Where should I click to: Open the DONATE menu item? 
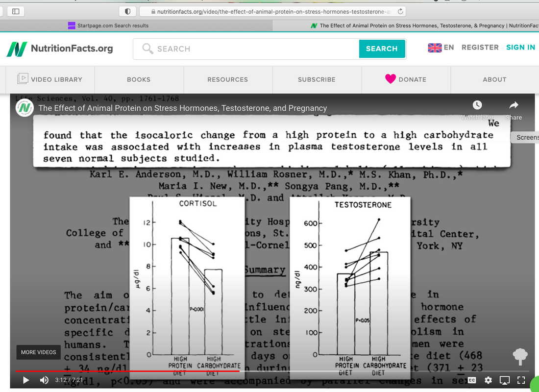406,79
